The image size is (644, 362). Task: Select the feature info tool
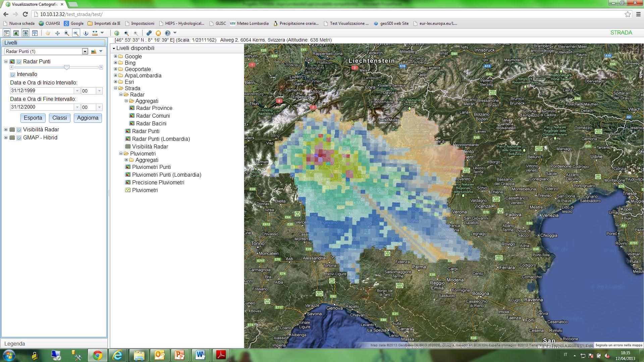86,33
